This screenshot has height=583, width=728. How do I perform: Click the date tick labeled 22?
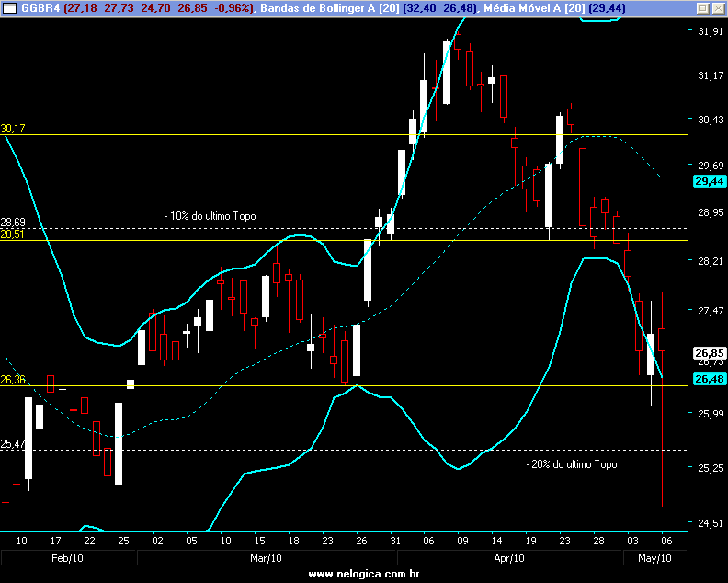point(89,541)
